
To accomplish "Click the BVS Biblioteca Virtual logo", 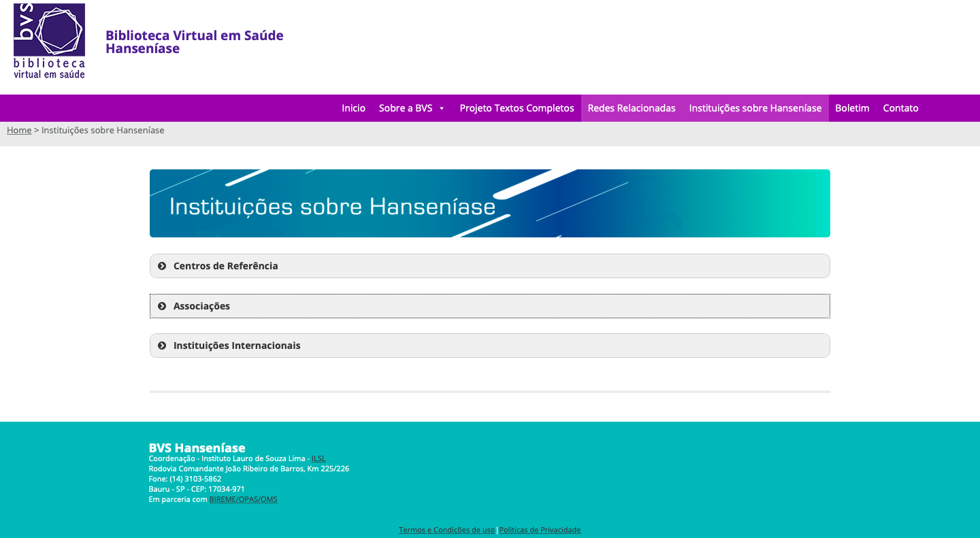I will (x=49, y=41).
